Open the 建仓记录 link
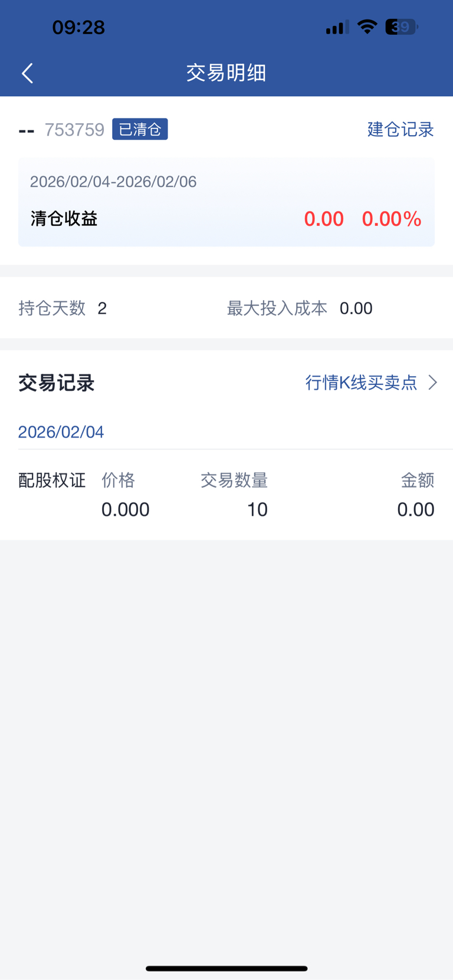Image resolution: width=453 pixels, height=980 pixels. coord(401,129)
